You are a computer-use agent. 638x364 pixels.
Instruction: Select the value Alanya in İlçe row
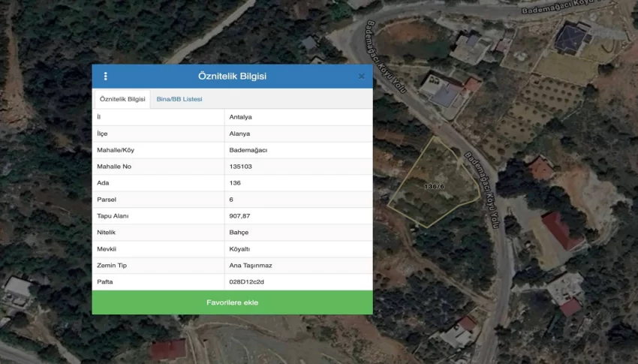(x=239, y=134)
